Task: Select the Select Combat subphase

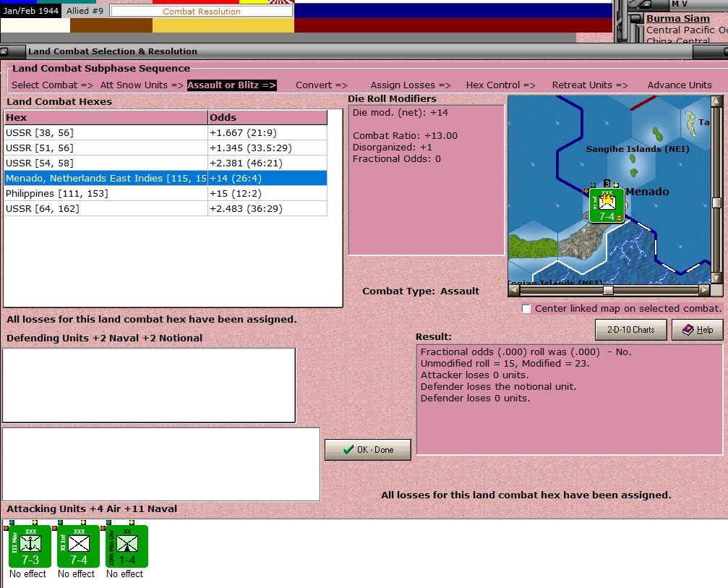Action: click(x=52, y=85)
